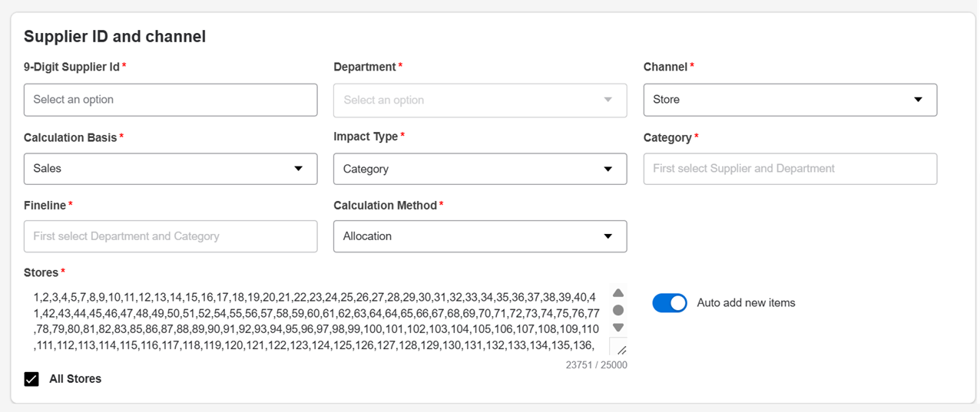Viewport: 980px width, 412px height.
Task: Uncheck the All Stores checkbox
Action: [x=31, y=379]
